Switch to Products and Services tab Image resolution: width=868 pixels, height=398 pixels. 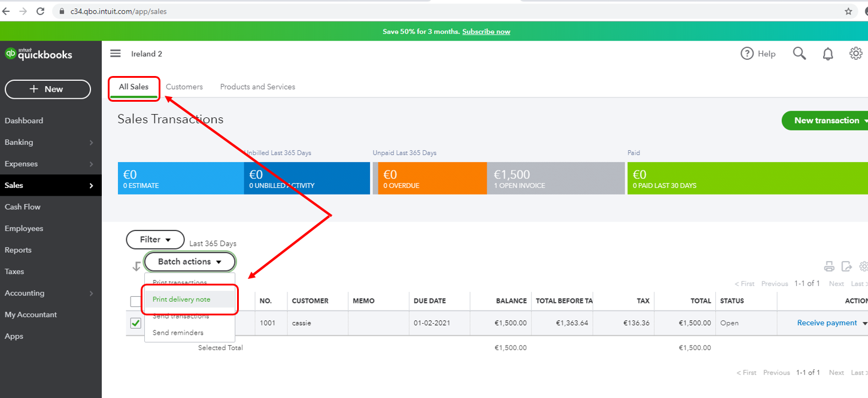pyautogui.click(x=257, y=87)
